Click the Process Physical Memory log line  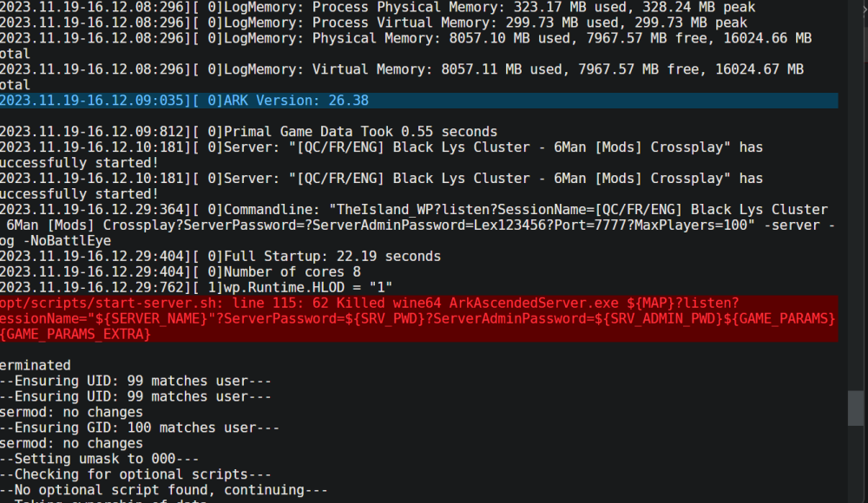tap(378, 8)
